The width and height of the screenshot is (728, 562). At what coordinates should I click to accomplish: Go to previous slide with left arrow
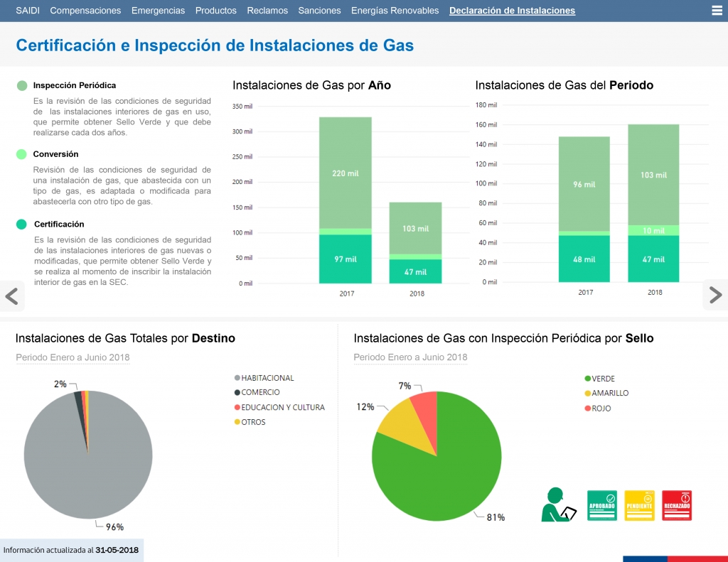tap(11, 296)
